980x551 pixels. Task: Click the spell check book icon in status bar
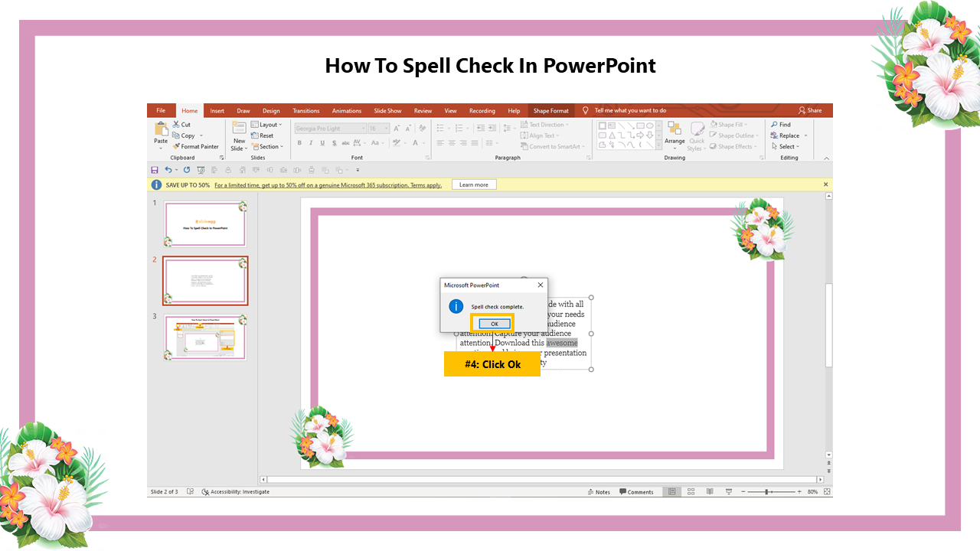[191, 492]
